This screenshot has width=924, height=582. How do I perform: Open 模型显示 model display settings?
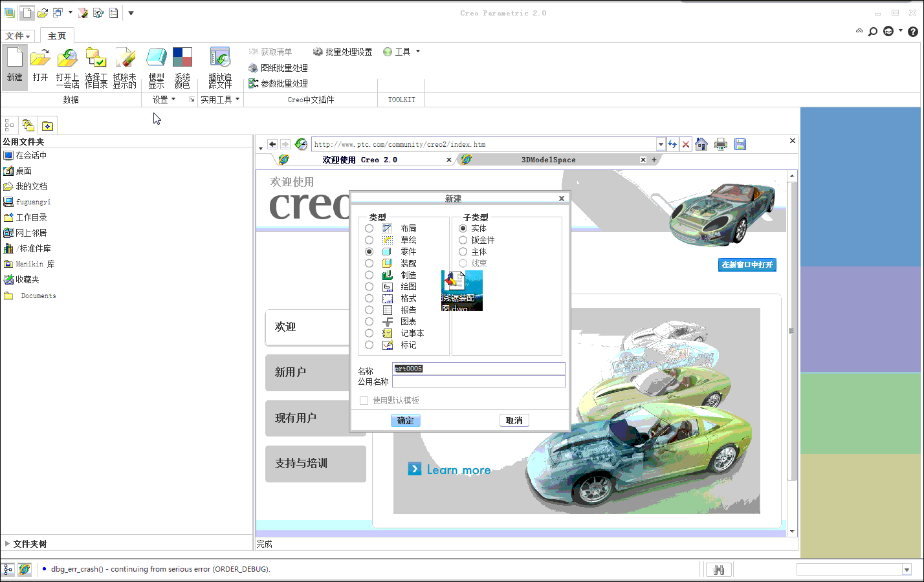tap(157, 67)
